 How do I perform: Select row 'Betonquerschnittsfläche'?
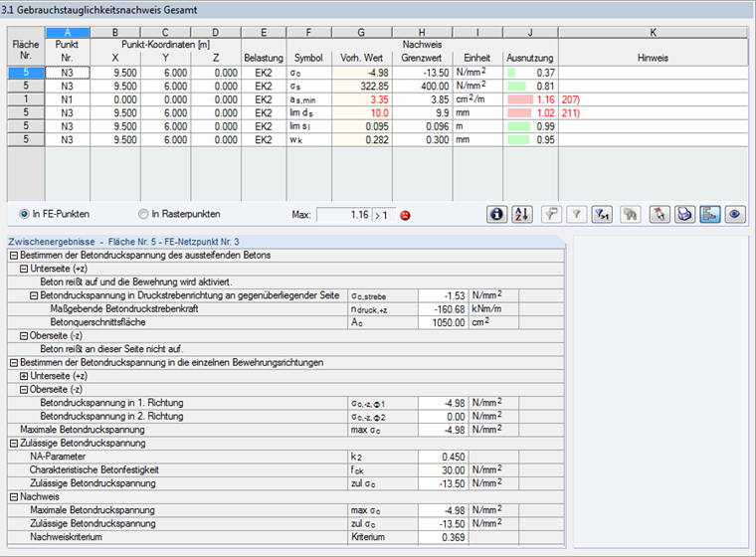tap(285, 322)
